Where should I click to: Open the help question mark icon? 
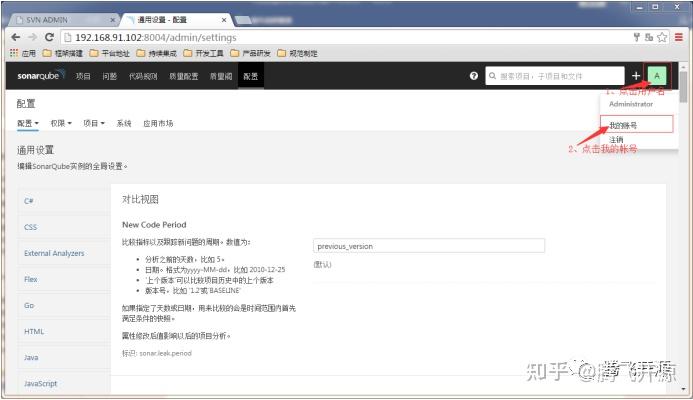[x=473, y=76]
